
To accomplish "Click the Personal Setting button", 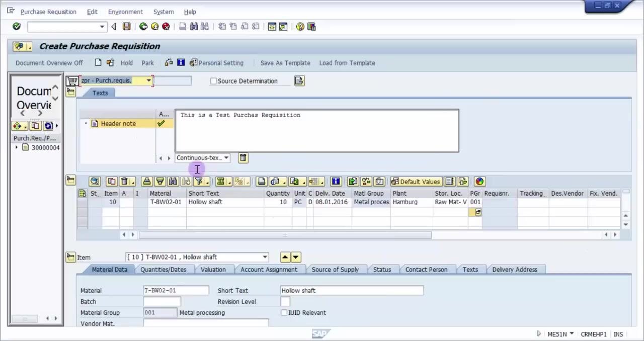I will [x=216, y=63].
